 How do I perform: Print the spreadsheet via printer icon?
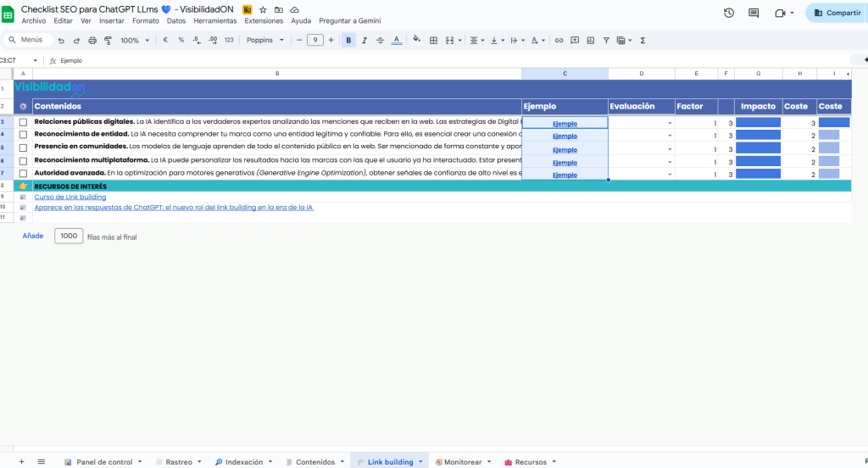coord(92,40)
